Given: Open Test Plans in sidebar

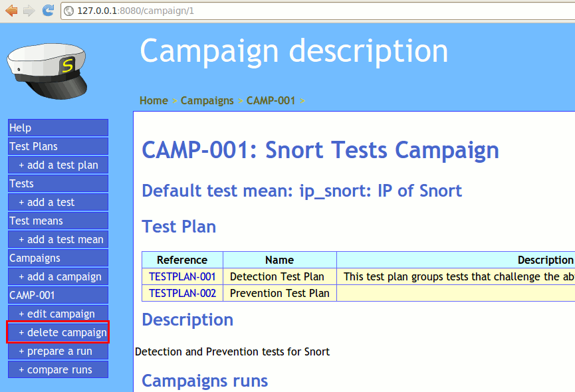Looking at the screenshot, I should 58,146.
